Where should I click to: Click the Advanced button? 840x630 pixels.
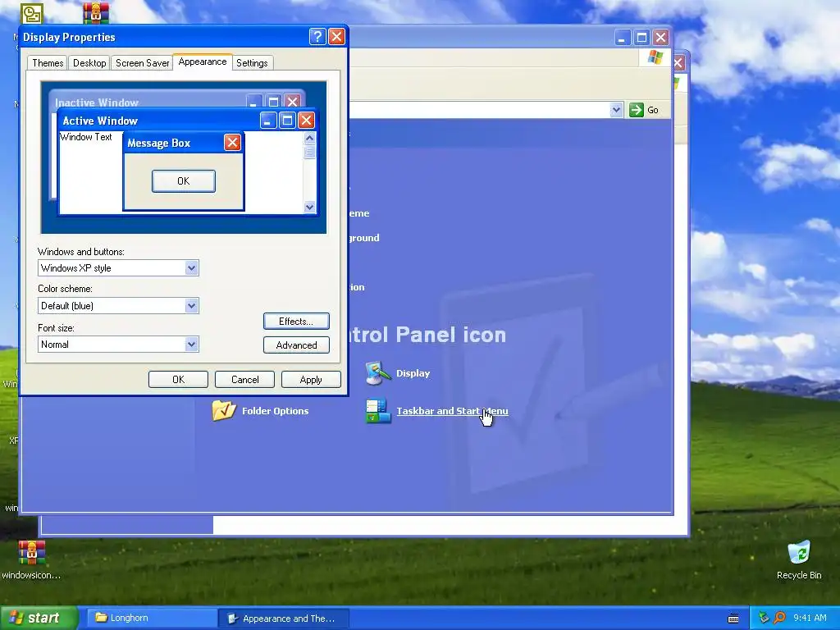click(296, 345)
